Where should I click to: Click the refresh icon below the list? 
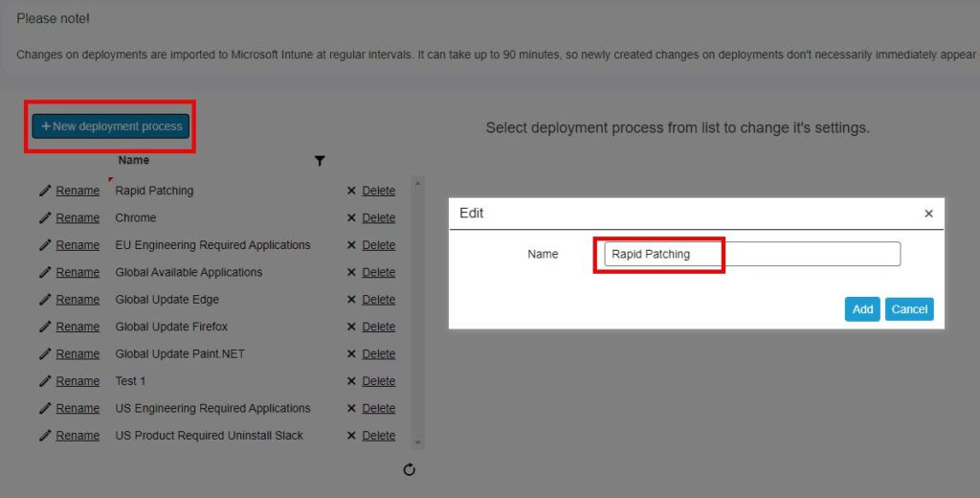coord(410,469)
